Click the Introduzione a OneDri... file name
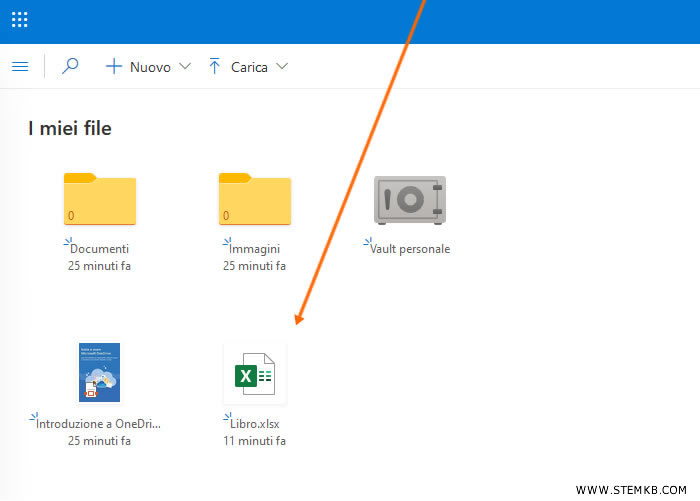This screenshot has height=501, width=700. [x=98, y=424]
